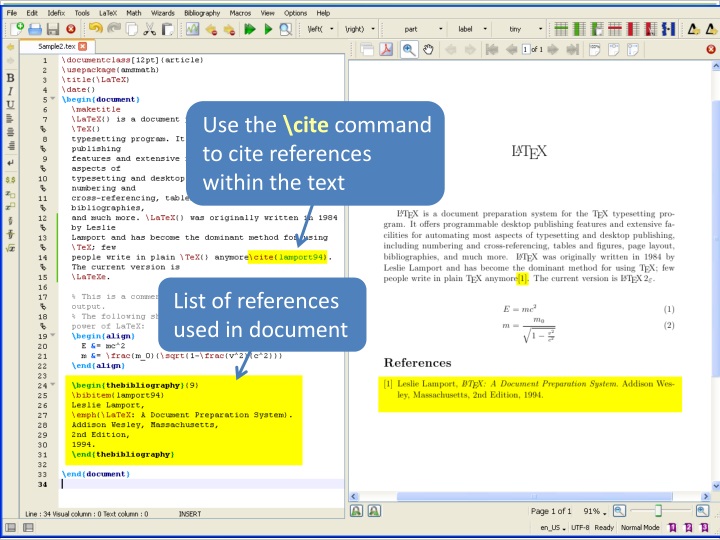720x540 pixels.
Task: Open the Macros menu
Action: coord(240,13)
